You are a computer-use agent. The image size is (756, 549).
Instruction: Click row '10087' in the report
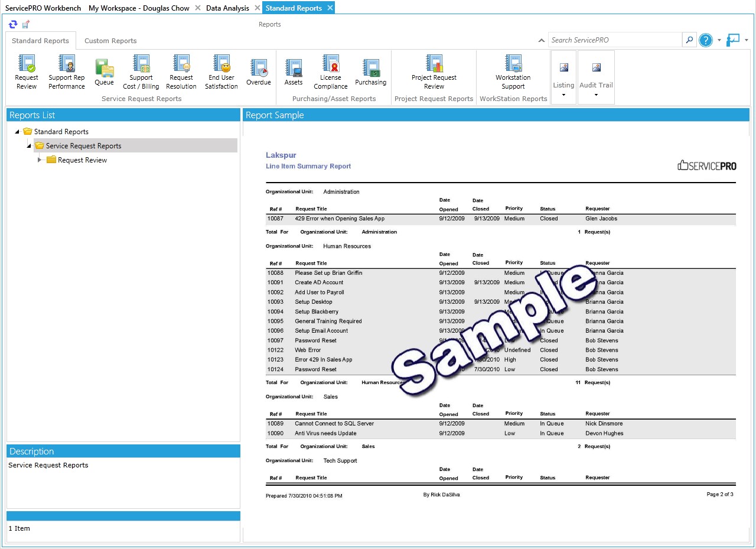(x=501, y=219)
